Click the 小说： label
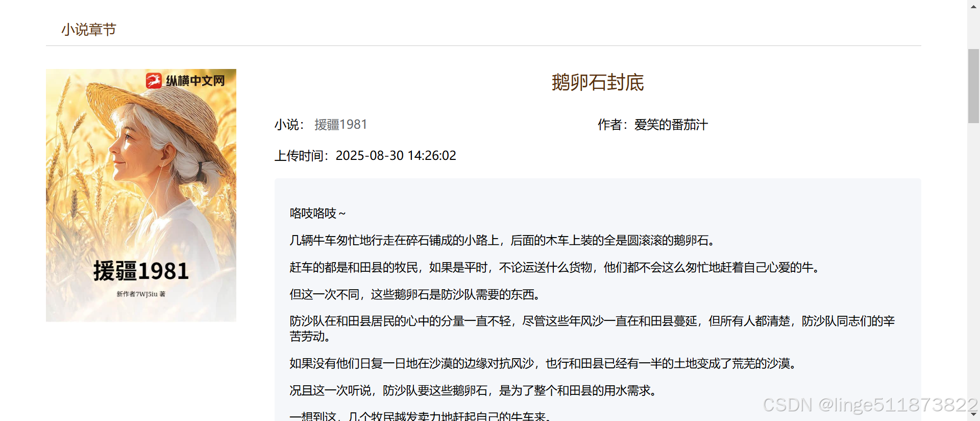Image resolution: width=980 pixels, height=421 pixels. click(289, 125)
